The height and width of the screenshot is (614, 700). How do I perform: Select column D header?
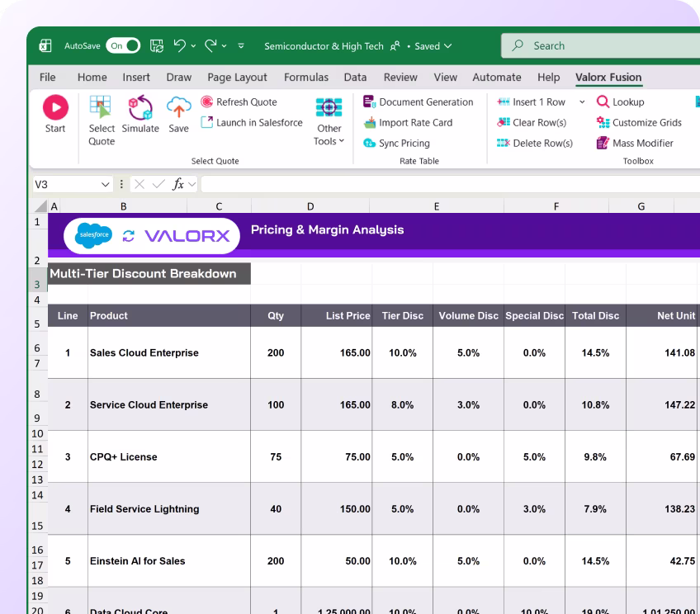(x=310, y=206)
